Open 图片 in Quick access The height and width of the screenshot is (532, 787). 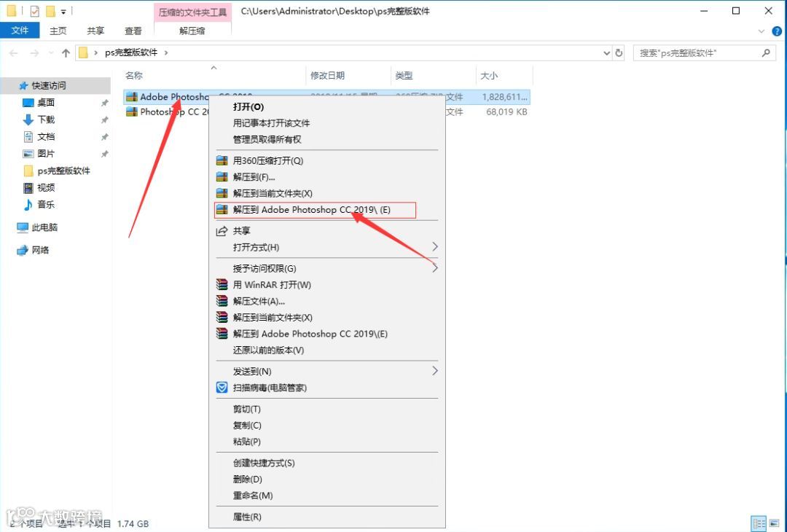pos(46,154)
